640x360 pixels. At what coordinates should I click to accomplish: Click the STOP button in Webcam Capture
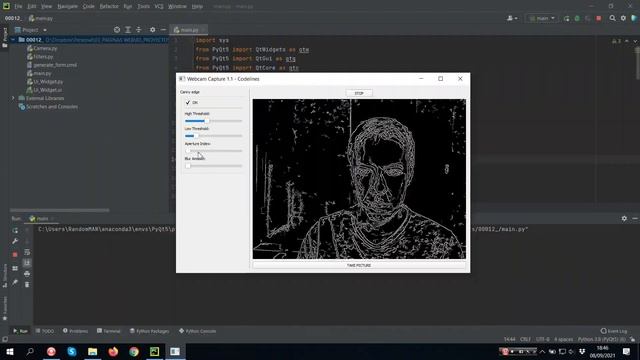pos(359,93)
